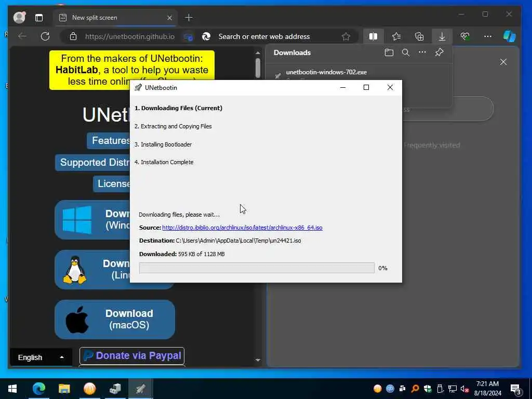The height and width of the screenshot is (399, 532).
Task: Click step 1 Downloading Files (Current)
Action: pos(179,108)
